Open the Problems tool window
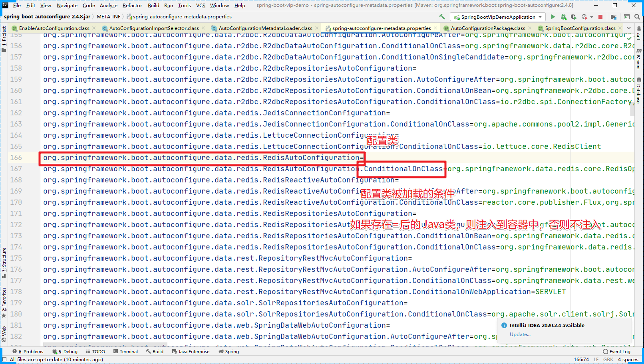Screen dimensions: 644x364 [x=28, y=352]
